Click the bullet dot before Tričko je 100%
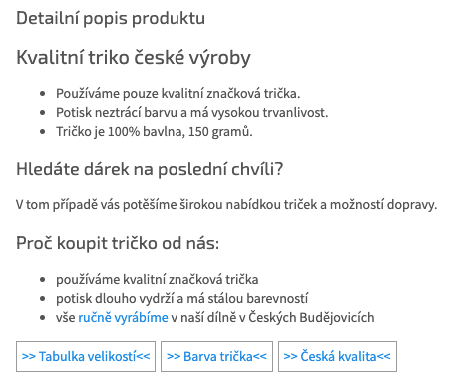 pyautogui.click(x=42, y=132)
